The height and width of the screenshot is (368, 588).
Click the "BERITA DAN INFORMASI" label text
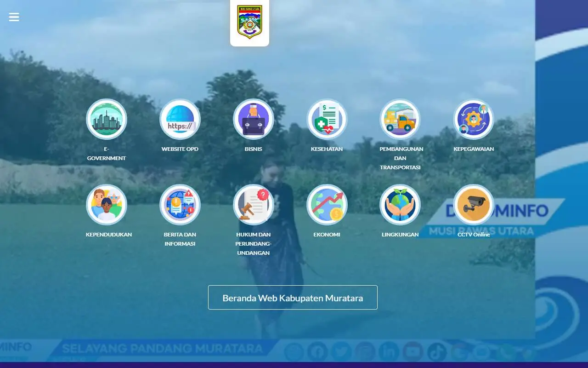180,239
